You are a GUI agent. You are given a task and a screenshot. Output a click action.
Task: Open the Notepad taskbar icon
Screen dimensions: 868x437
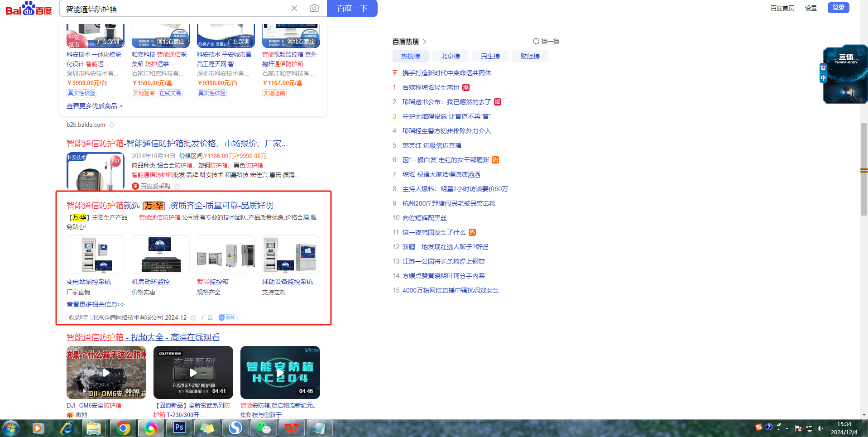coord(319,428)
